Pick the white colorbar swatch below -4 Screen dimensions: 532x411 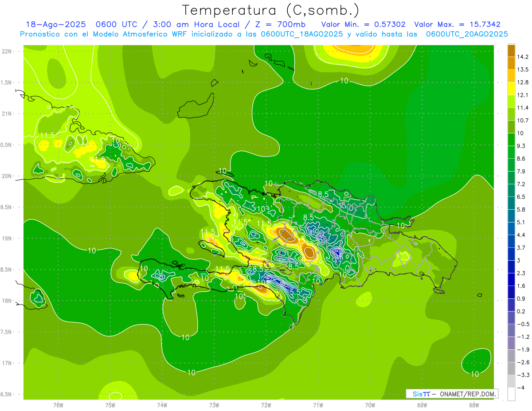point(511,394)
